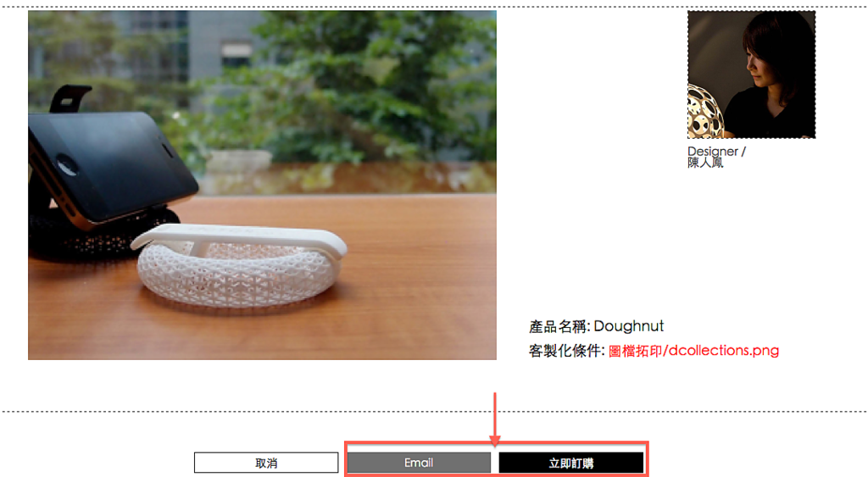Click the dotted divider above the buttons
The height and width of the screenshot is (477, 868).
434,412
